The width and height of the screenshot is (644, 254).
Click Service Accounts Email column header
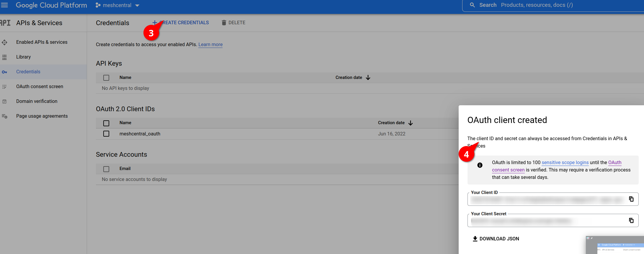(125, 169)
